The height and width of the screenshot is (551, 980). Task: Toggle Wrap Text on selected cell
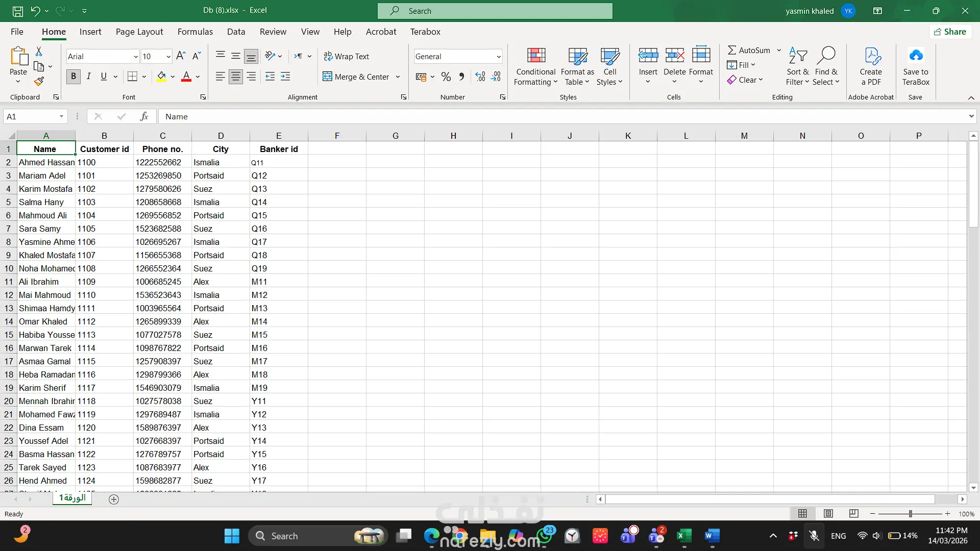click(x=347, y=56)
